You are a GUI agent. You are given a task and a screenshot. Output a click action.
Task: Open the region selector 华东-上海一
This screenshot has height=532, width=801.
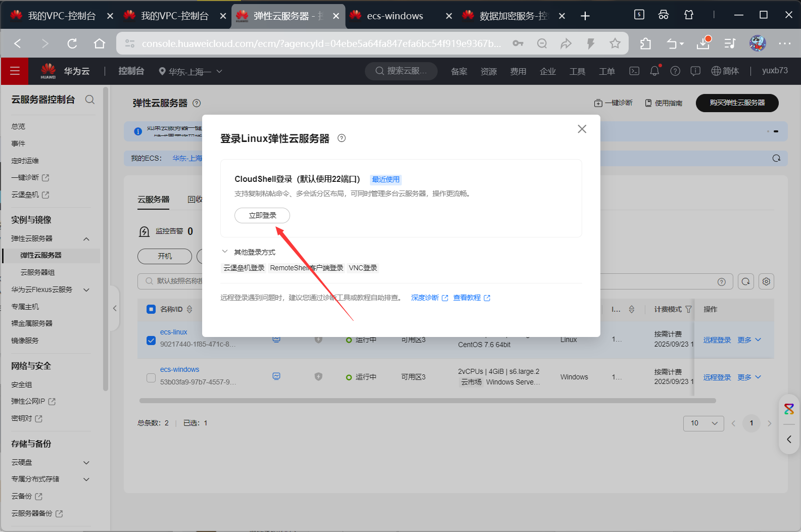tap(191, 72)
